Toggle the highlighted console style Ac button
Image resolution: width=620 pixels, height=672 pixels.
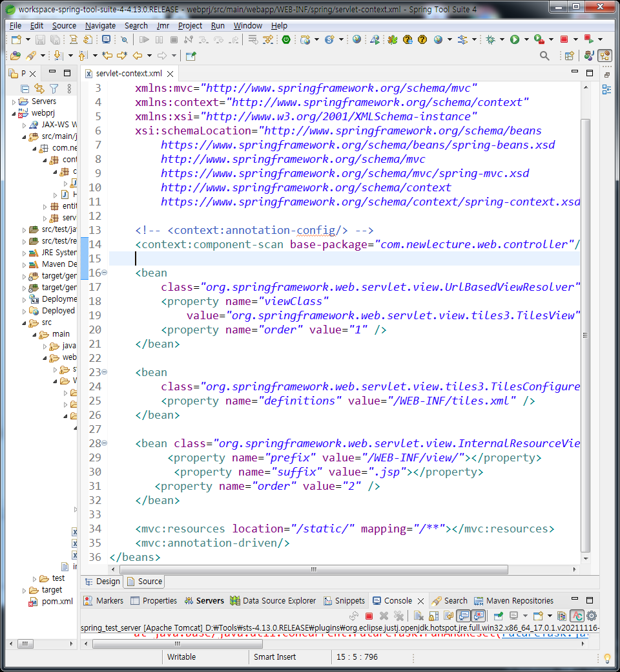[577, 616]
